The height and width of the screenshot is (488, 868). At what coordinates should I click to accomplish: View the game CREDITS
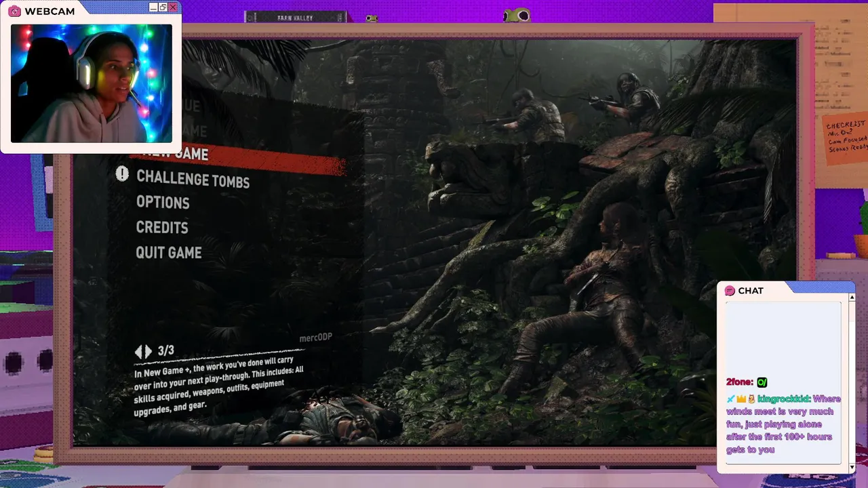(162, 228)
